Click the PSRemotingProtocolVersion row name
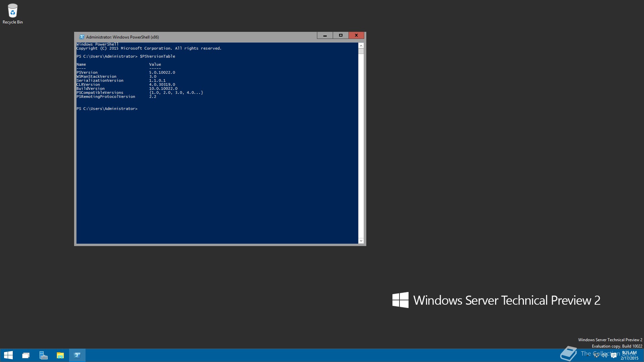The width and height of the screenshot is (644, 362). (106, 97)
